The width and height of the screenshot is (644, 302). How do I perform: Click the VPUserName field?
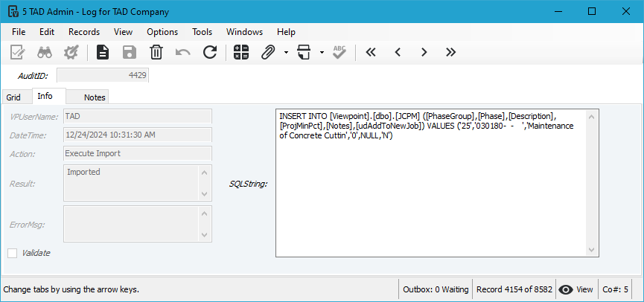point(138,116)
